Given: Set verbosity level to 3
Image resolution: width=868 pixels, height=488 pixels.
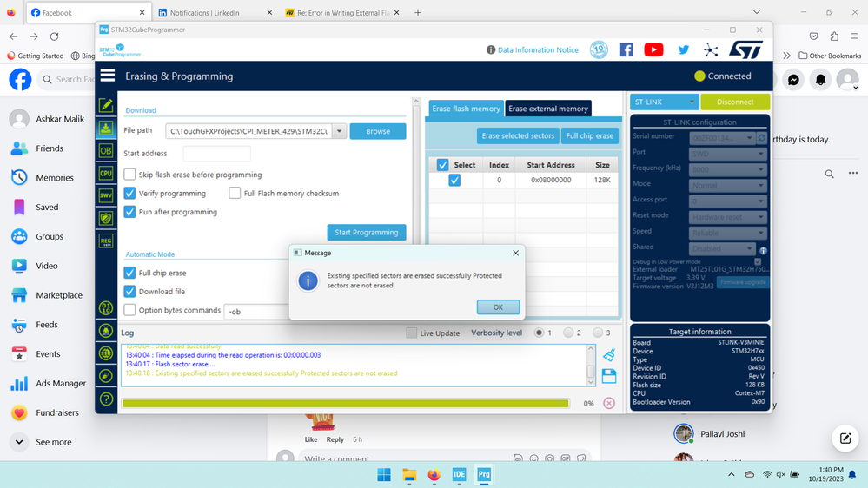Looking at the screenshot, I should [x=597, y=333].
